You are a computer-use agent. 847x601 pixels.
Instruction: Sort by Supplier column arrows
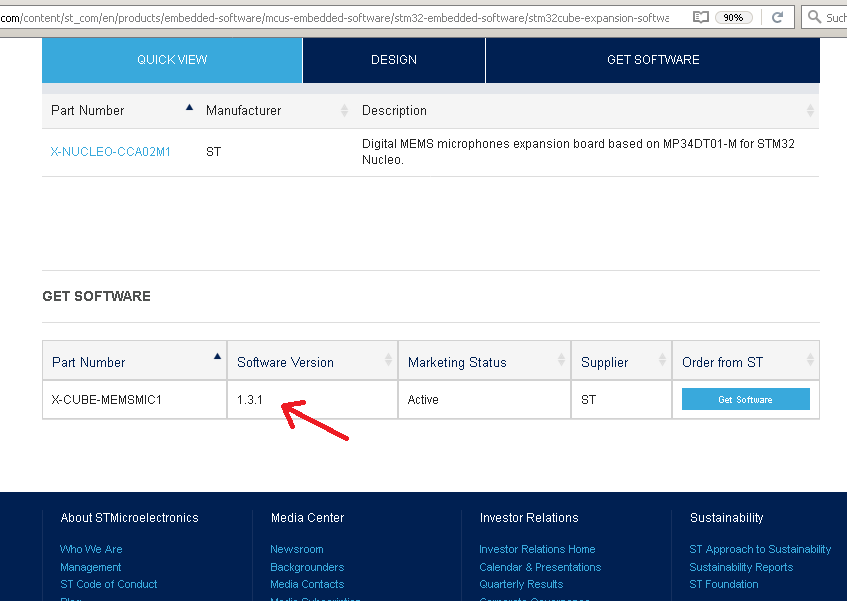pyautogui.click(x=662, y=360)
